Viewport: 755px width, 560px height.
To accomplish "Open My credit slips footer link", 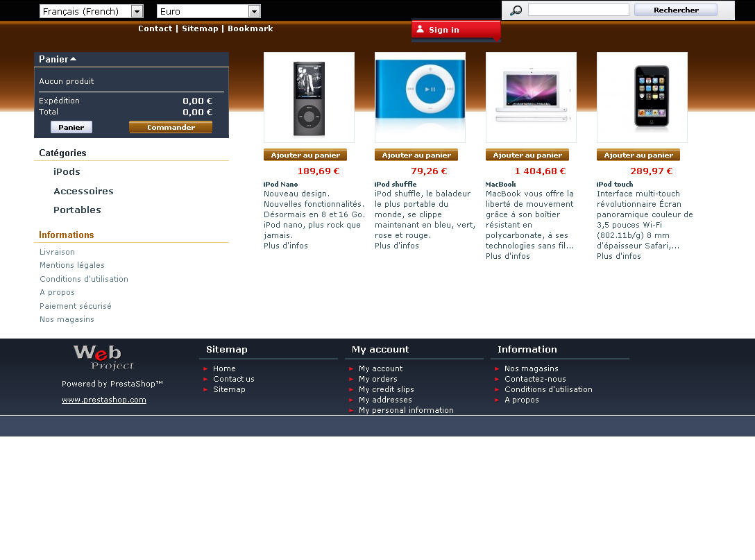I will click(386, 389).
